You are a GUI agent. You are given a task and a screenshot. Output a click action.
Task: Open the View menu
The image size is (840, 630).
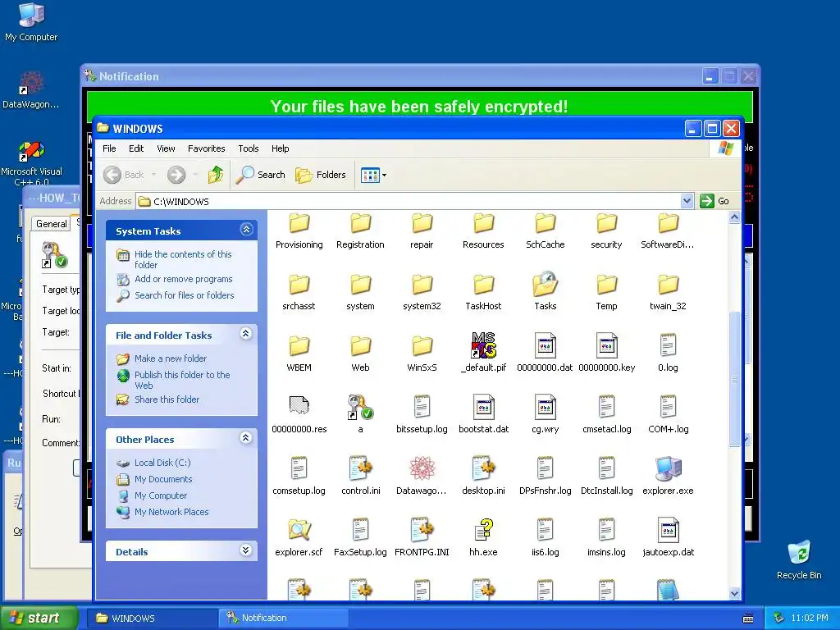[x=166, y=148]
